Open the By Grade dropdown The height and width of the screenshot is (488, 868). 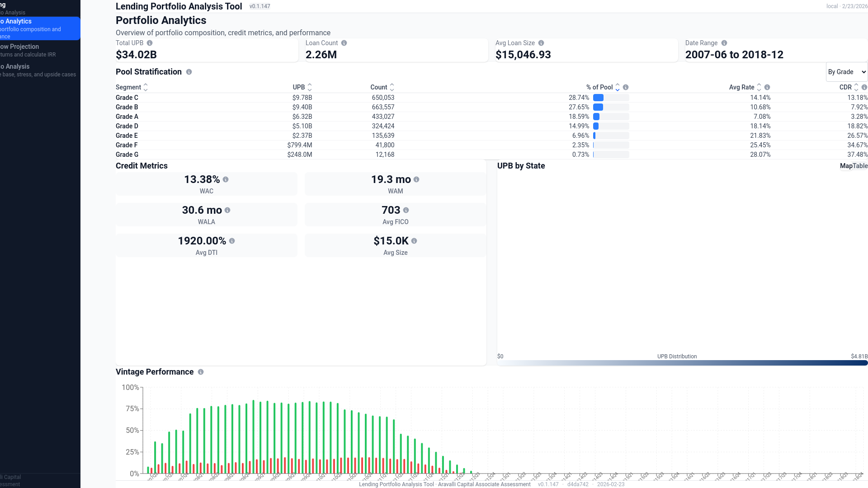pyautogui.click(x=846, y=72)
